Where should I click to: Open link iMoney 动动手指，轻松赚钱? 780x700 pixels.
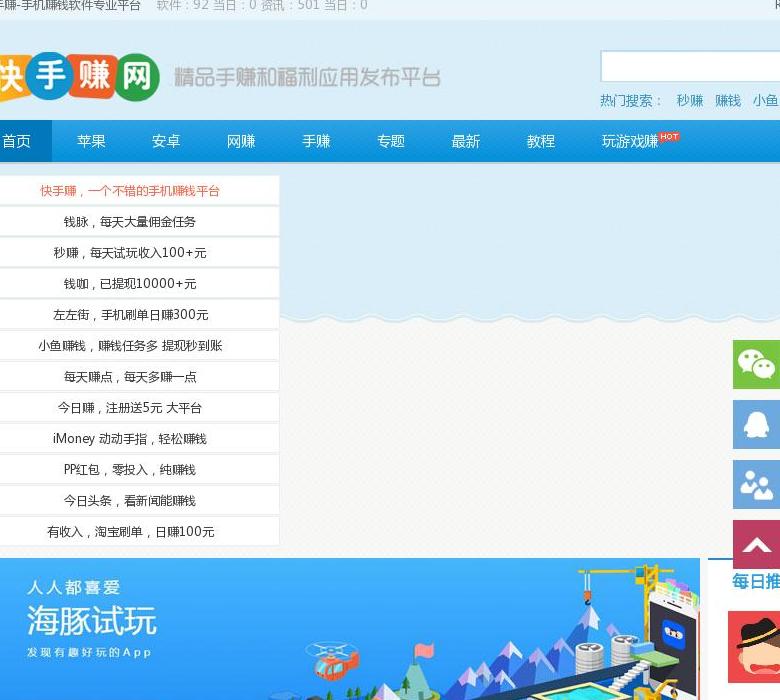[x=129, y=439]
